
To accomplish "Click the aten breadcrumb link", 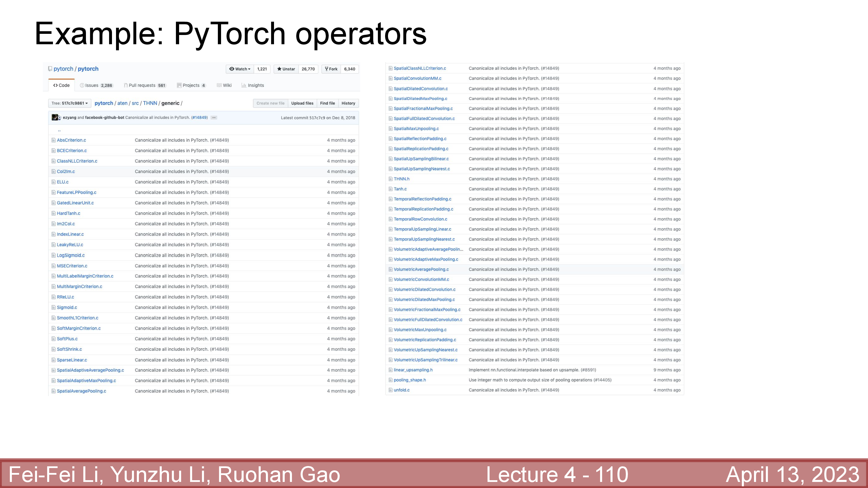I will click(x=122, y=103).
